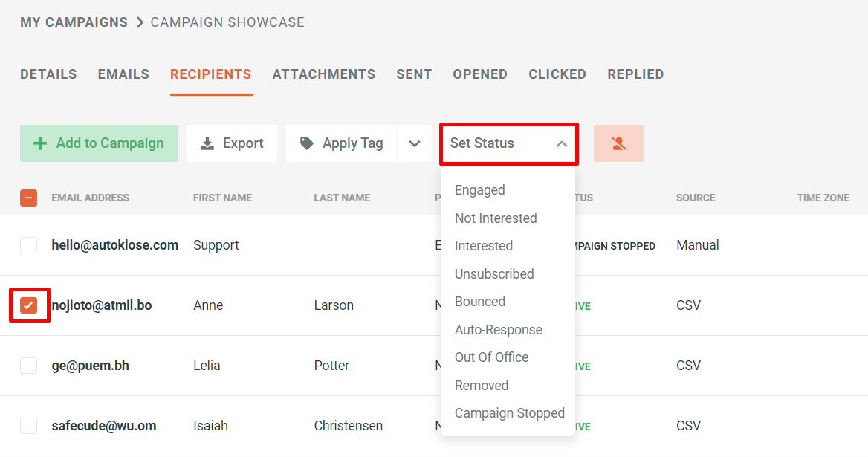
Task: Sort by Email Address column header
Action: (x=90, y=198)
